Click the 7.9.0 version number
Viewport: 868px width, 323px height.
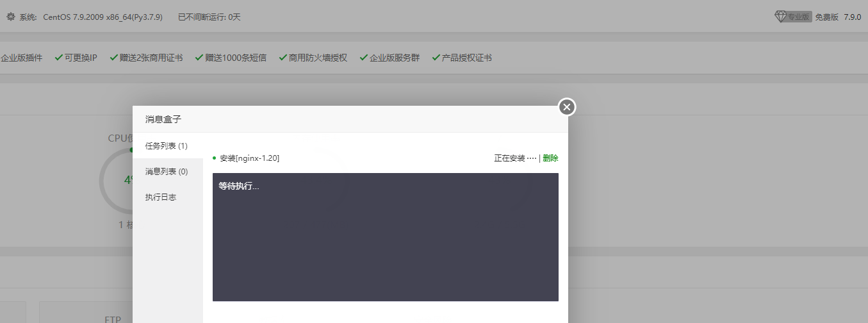pyautogui.click(x=853, y=17)
